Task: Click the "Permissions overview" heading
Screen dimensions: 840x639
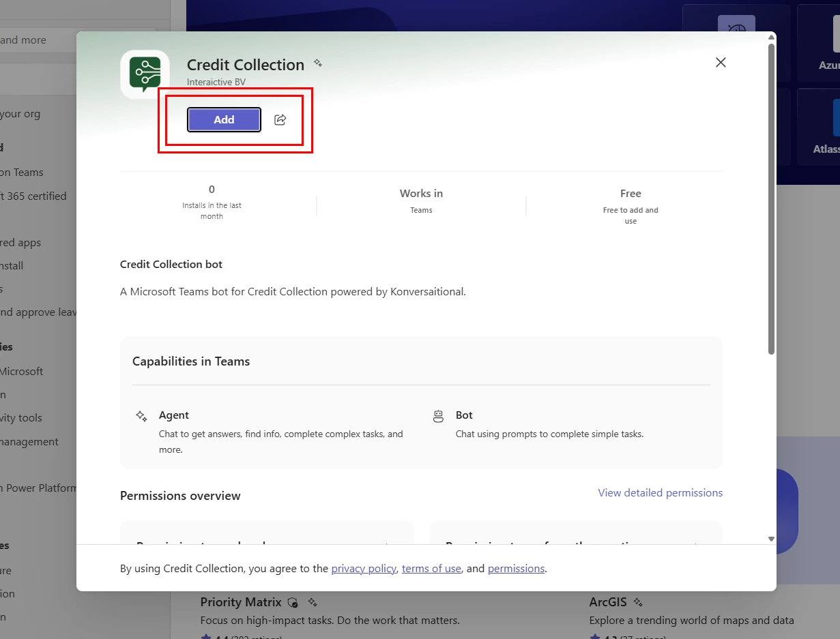Action: click(180, 496)
